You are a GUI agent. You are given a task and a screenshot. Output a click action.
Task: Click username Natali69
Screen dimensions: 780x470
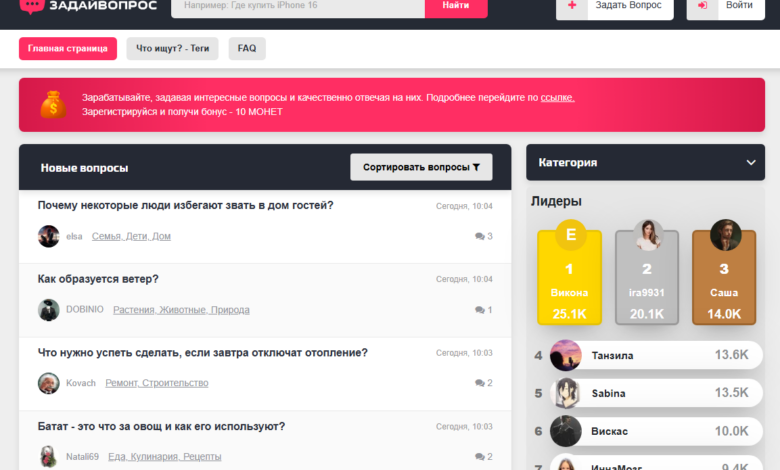[x=83, y=457]
